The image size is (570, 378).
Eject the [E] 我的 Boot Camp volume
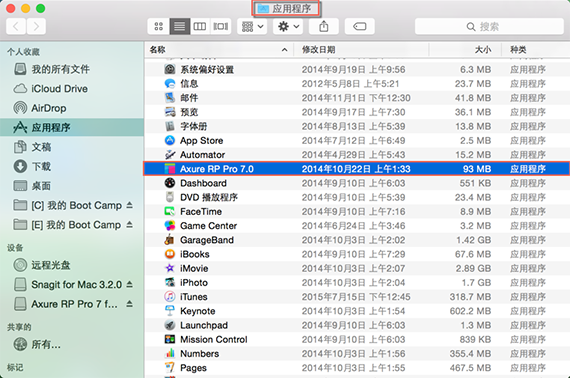(129, 225)
